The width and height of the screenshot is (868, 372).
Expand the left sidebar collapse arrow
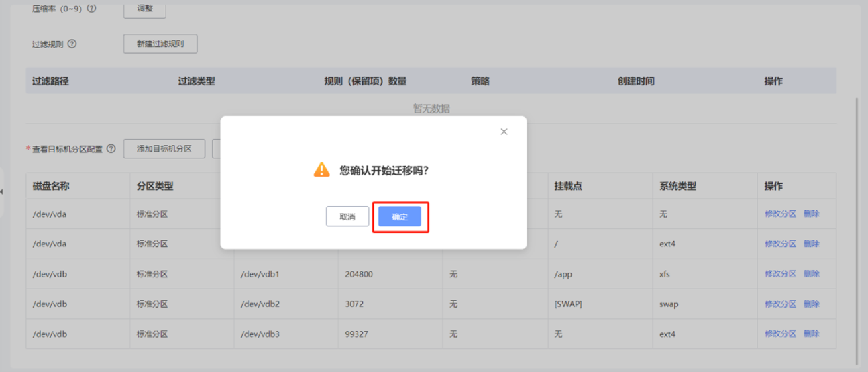(2, 192)
